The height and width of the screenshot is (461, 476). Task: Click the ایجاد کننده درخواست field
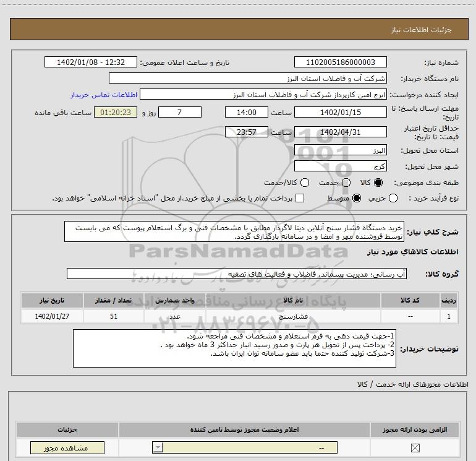click(263, 94)
